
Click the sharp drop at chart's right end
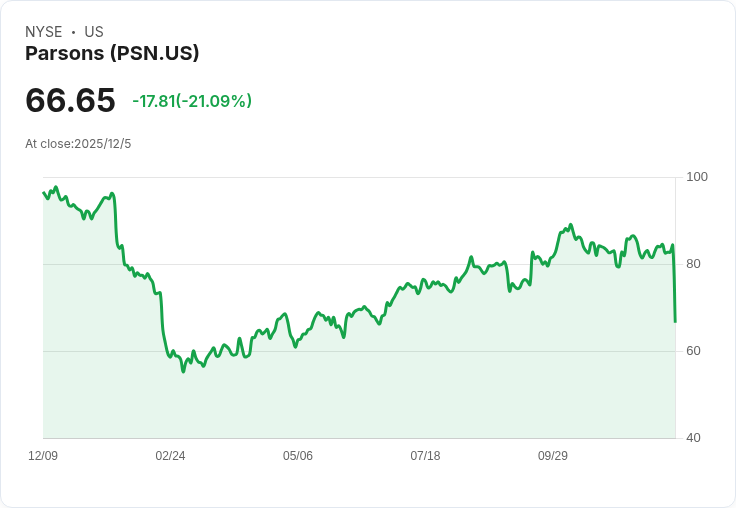coord(675,286)
